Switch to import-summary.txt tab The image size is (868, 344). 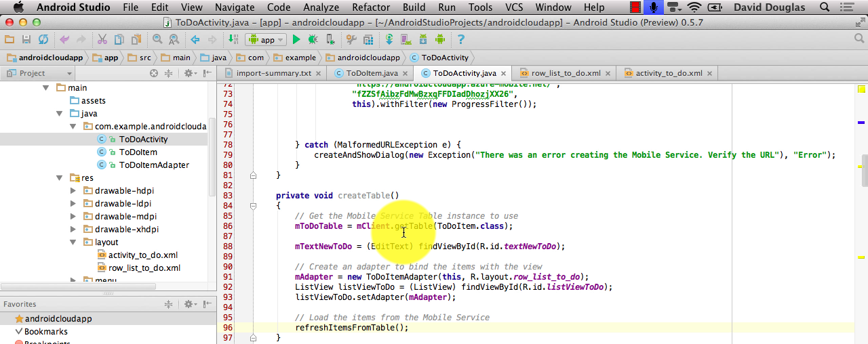(274, 73)
